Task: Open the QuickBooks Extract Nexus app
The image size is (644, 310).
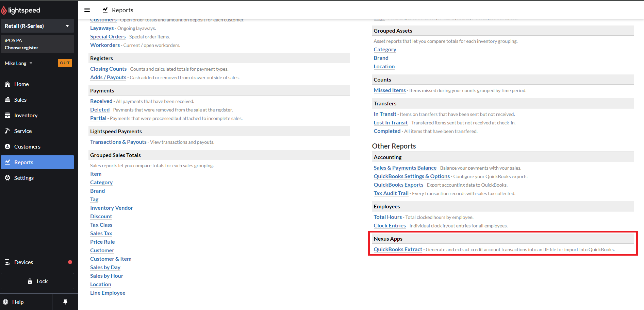Action: tap(398, 249)
